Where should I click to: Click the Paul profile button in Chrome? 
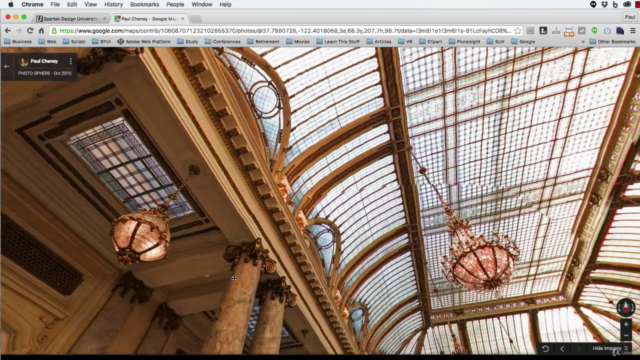[629, 17]
